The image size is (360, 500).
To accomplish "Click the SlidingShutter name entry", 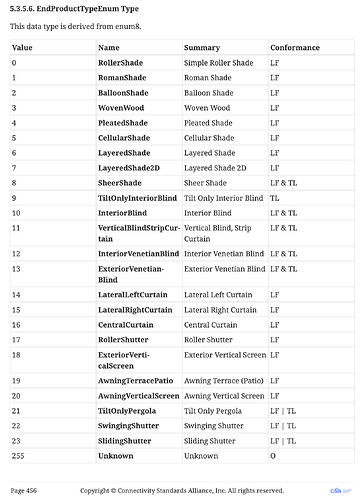I will 124,441.
